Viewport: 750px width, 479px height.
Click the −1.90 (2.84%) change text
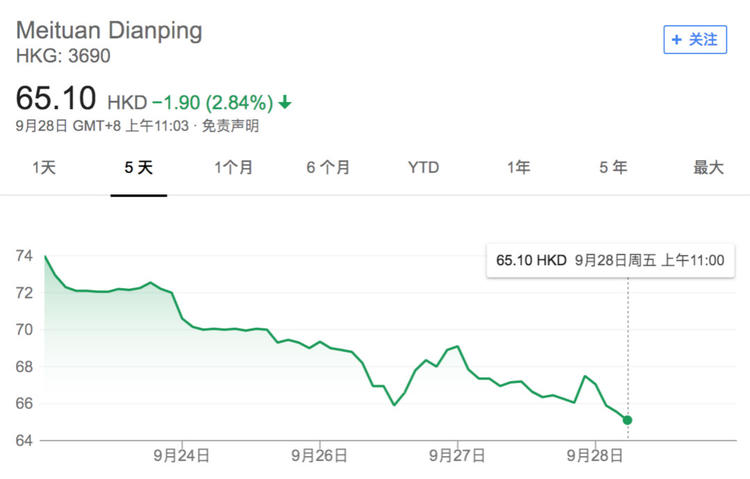pyautogui.click(x=213, y=102)
